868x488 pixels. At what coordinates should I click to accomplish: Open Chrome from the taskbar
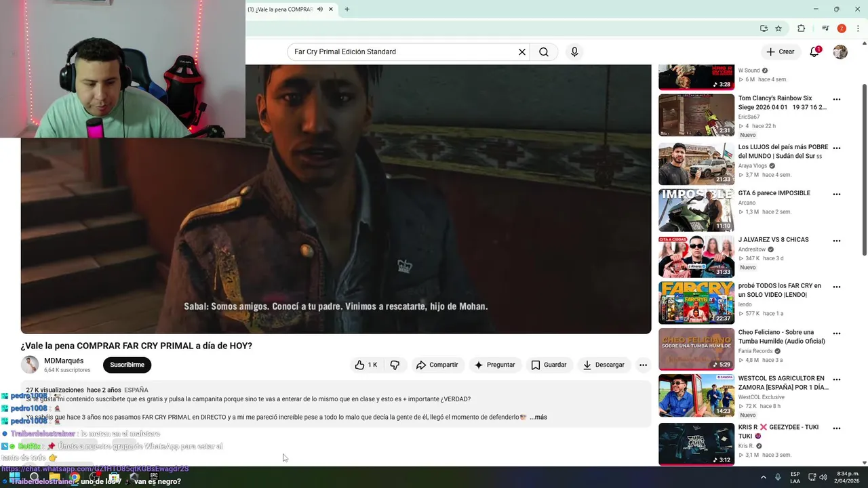[x=75, y=477]
